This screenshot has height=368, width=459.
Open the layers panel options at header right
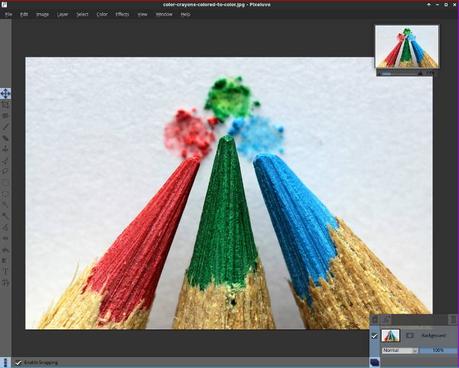click(453, 320)
